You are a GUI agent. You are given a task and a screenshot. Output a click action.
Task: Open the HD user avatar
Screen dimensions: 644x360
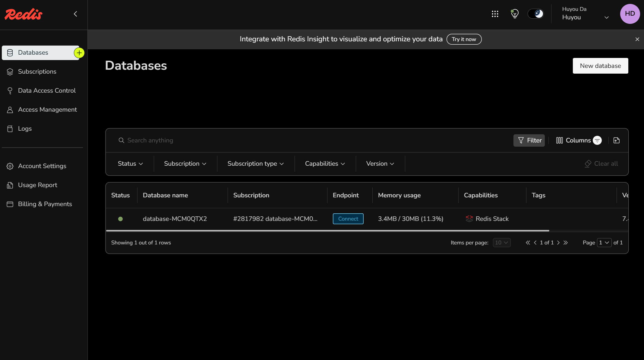[x=630, y=14]
